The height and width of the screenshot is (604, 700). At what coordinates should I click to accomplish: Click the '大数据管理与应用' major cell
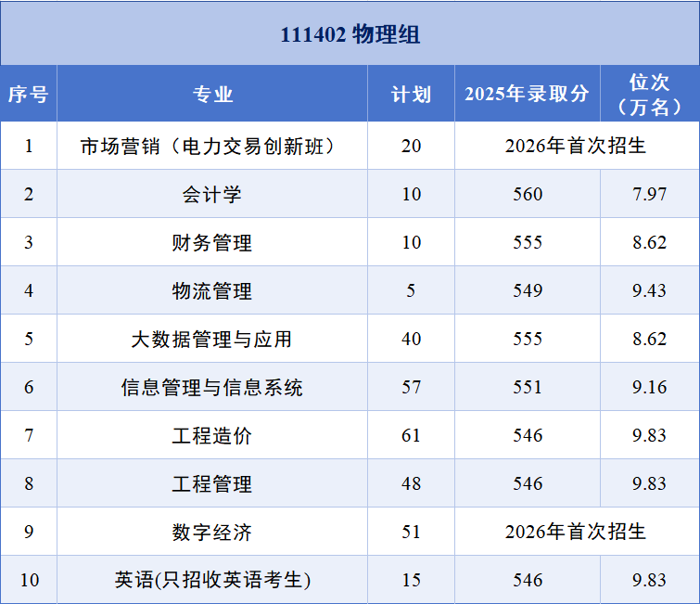212,339
